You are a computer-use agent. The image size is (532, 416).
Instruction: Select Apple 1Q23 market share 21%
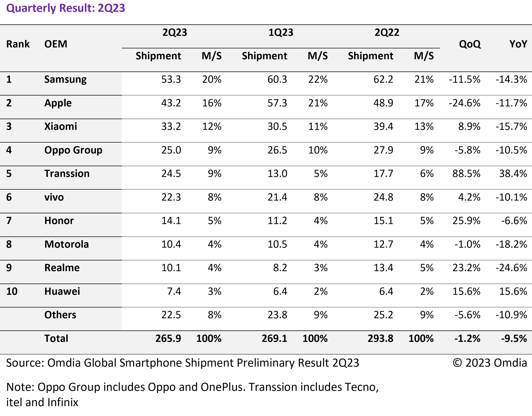click(x=318, y=103)
